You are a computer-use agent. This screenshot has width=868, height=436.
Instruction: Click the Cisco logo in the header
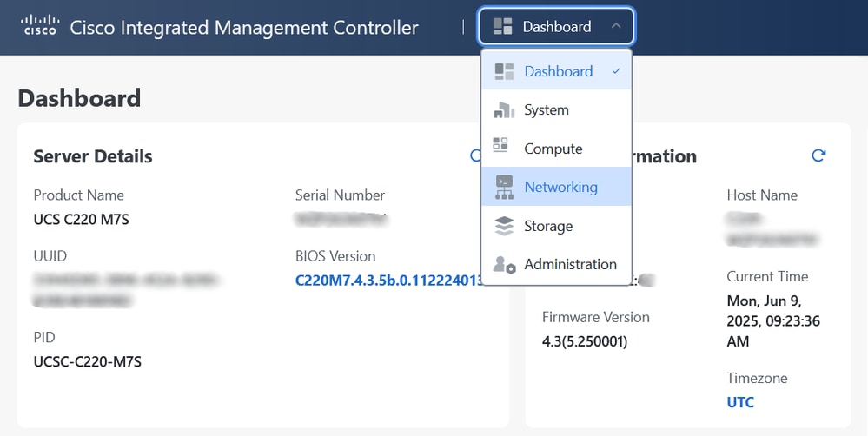[x=39, y=25]
